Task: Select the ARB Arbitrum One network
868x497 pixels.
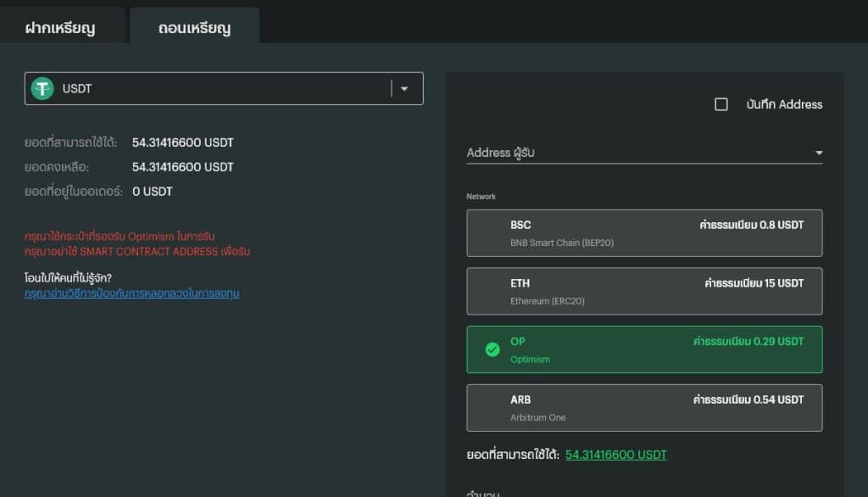Action: tap(644, 408)
